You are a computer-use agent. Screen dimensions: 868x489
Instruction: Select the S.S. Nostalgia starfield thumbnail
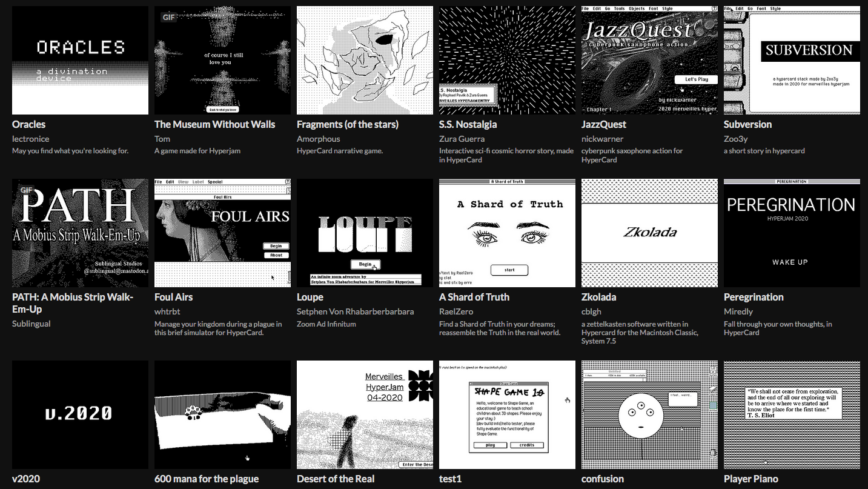point(507,61)
